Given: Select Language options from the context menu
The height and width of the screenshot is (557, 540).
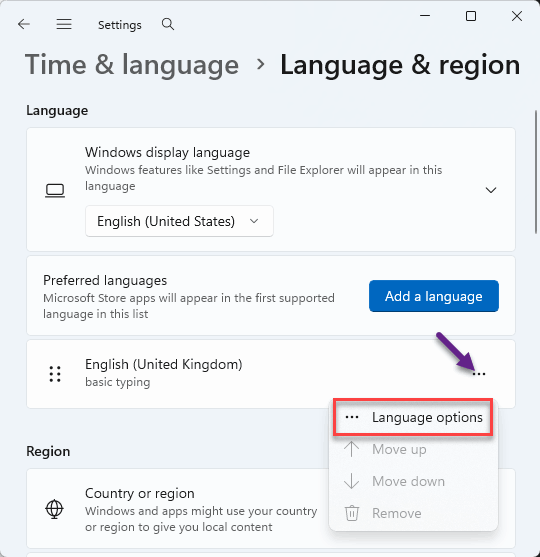Looking at the screenshot, I should 413,417.
